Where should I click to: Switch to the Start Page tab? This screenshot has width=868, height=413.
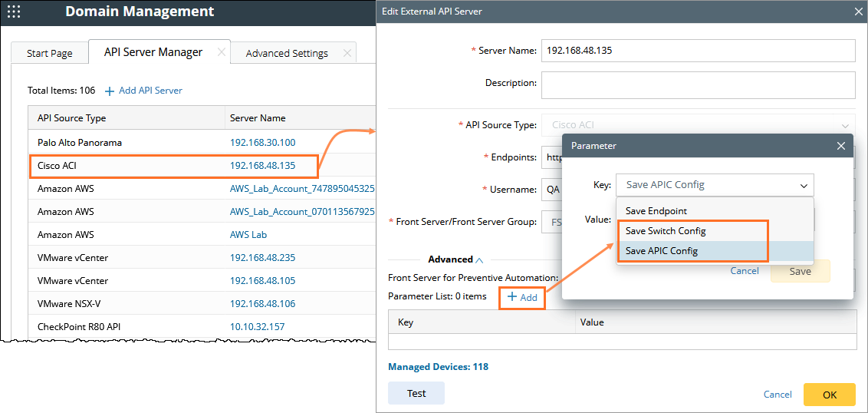coord(50,54)
